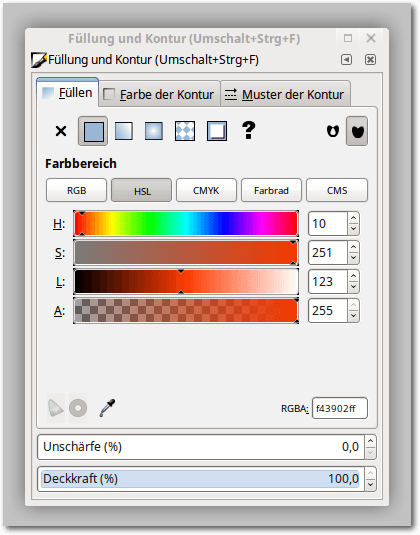The image size is (420, 535).
Task: Click the RGBA hex field f43902ff
Action: click(x=340, y=408)
